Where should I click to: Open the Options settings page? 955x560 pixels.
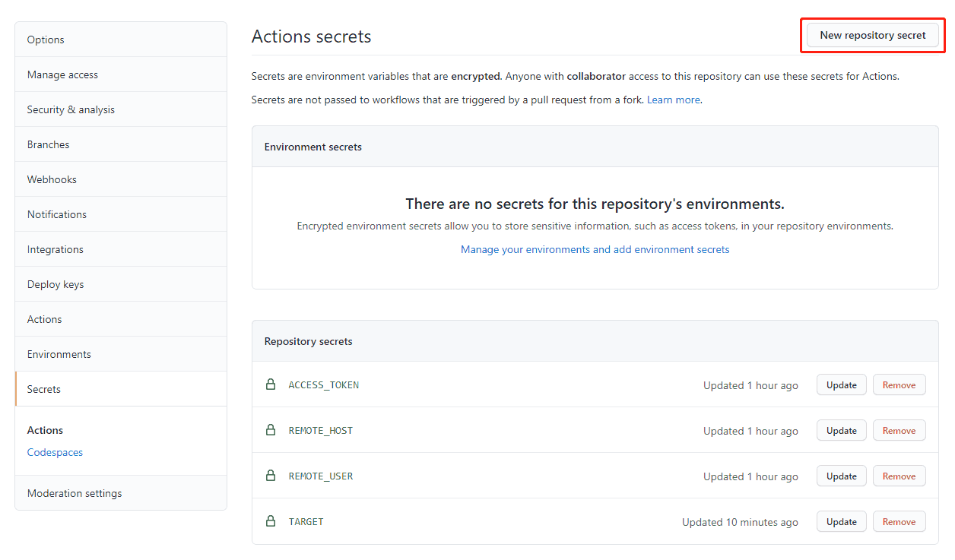pyautogui.click(x=46, y=40)
